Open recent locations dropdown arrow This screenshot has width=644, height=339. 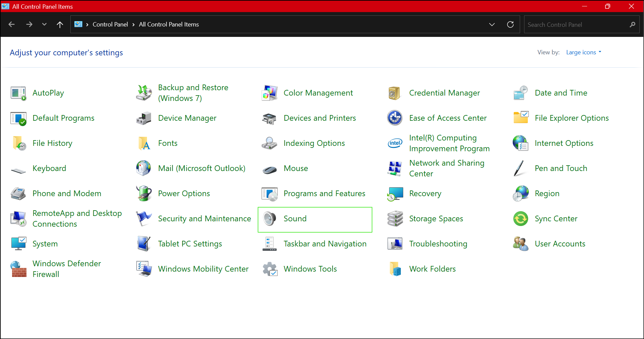tap(44, 24)
